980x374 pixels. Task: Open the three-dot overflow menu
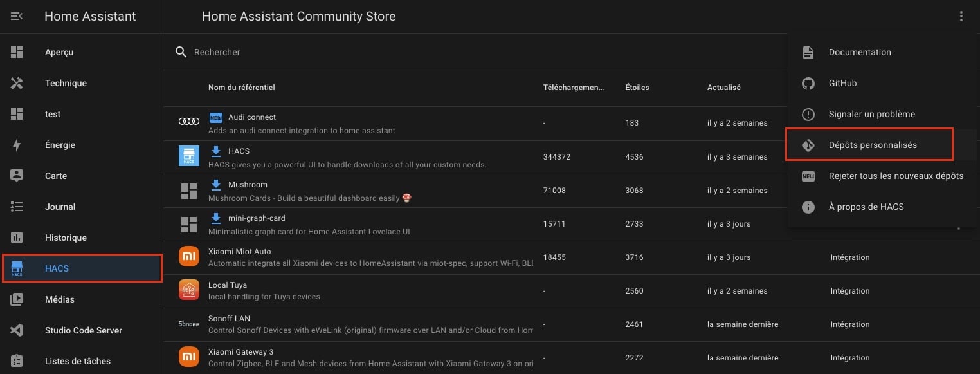961,16
